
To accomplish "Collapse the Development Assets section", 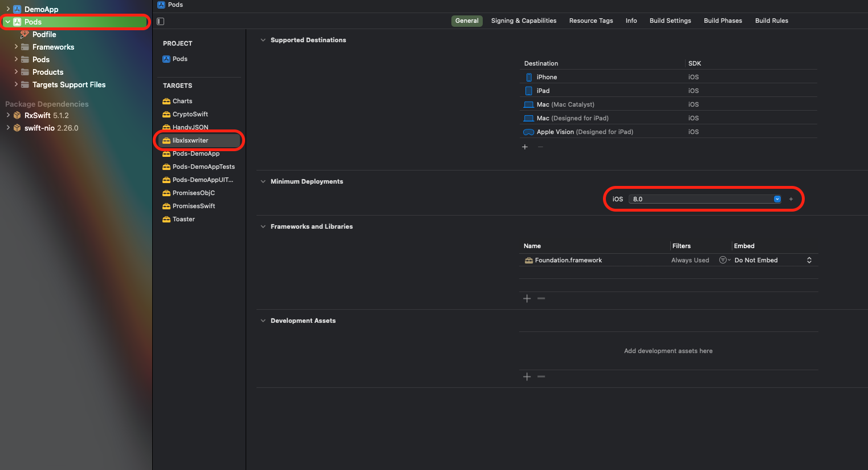I will (263, 321).
